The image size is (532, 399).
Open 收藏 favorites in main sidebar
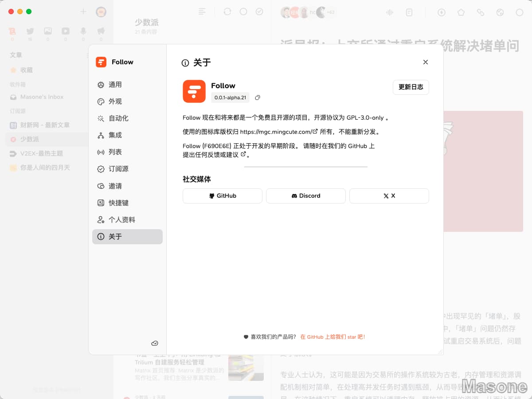click(47, 70)
